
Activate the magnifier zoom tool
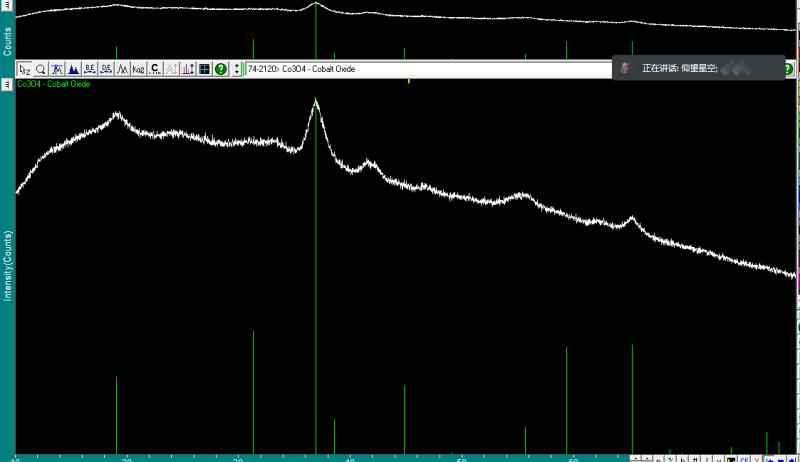[41, 69]
